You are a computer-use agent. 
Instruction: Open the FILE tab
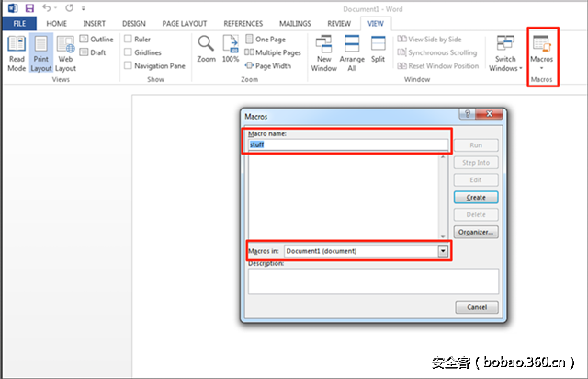19,24
